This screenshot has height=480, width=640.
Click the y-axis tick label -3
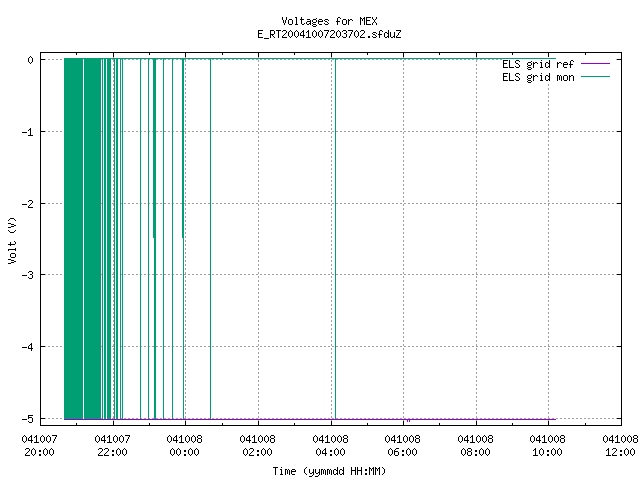[28, 275]
